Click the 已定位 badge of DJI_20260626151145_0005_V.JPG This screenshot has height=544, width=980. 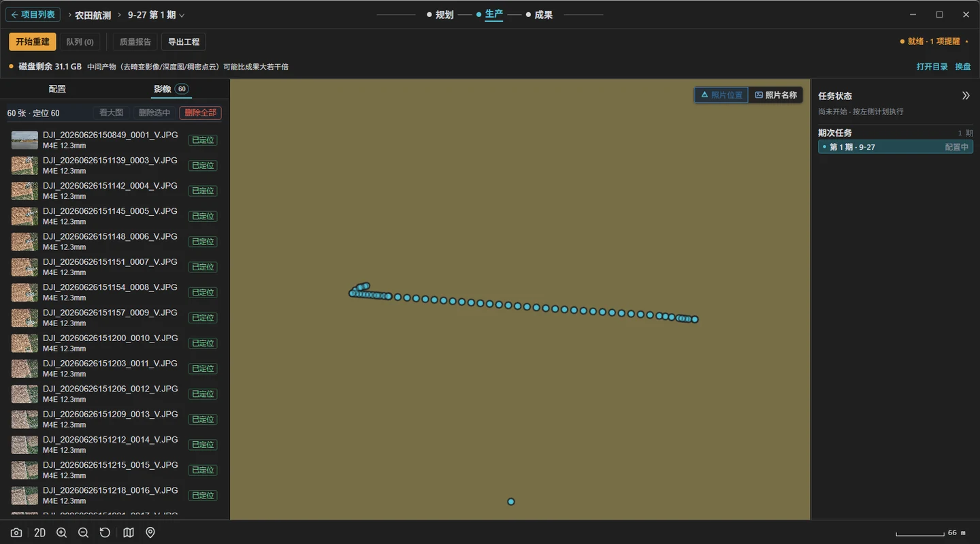click(x=203, y=217)
